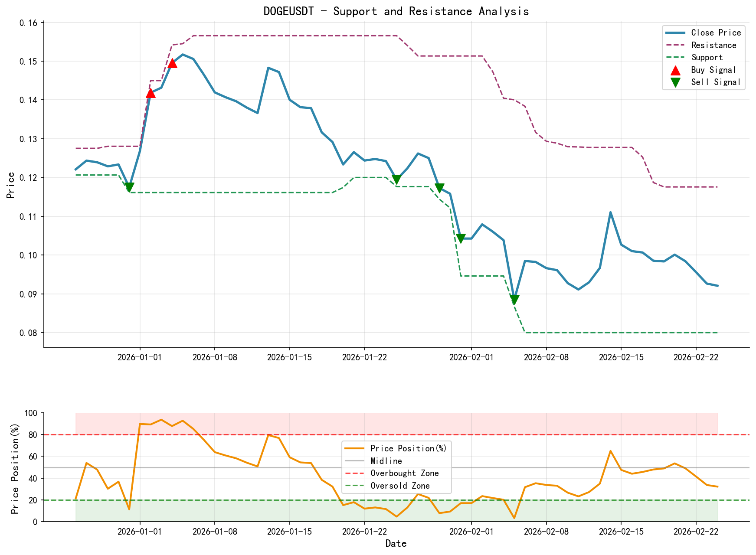756x555 pixels.
Task: Select the Price axis label on upper chart
Action: (x=10, y=184)
